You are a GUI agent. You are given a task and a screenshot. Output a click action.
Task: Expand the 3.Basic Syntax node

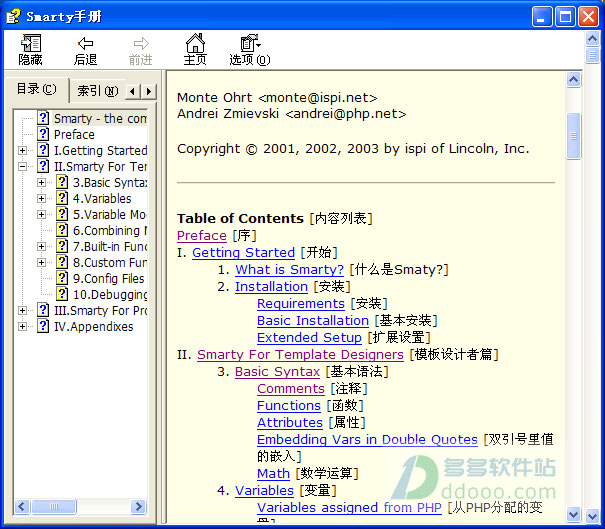click(x=42, y=183)
